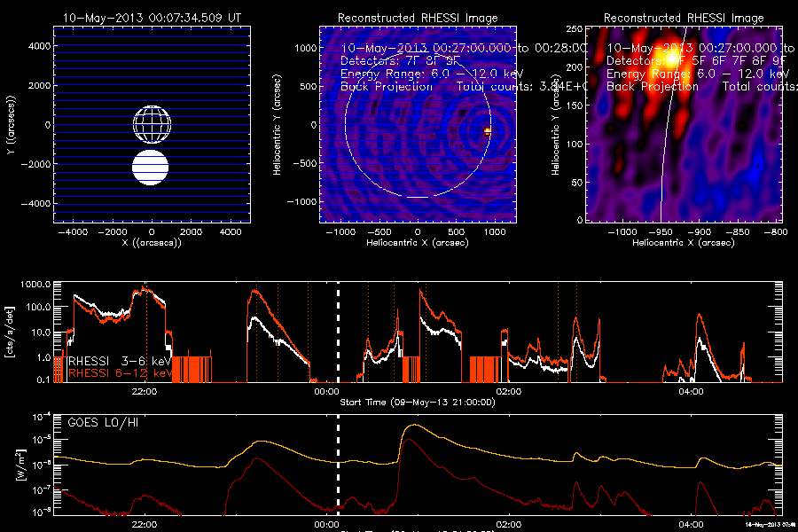This screenshot has width=798, height=532.
Task: Select the gridded solar globe in the left panel
Action: coord(153,125)
